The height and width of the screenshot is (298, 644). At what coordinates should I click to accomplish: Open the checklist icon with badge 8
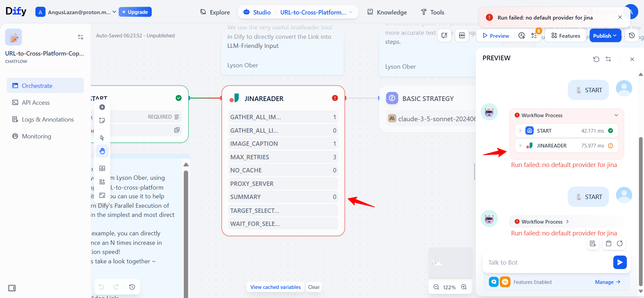click(534, 36)
